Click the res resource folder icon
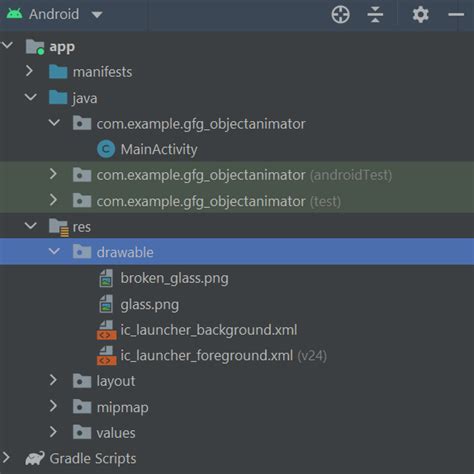The width and height of the screenshot is (474, 474). [x=59, y=227]
